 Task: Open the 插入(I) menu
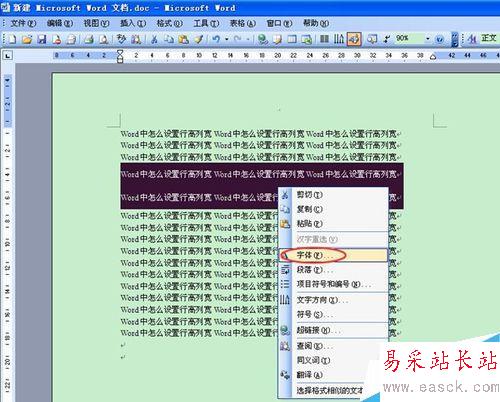(133, 23)
